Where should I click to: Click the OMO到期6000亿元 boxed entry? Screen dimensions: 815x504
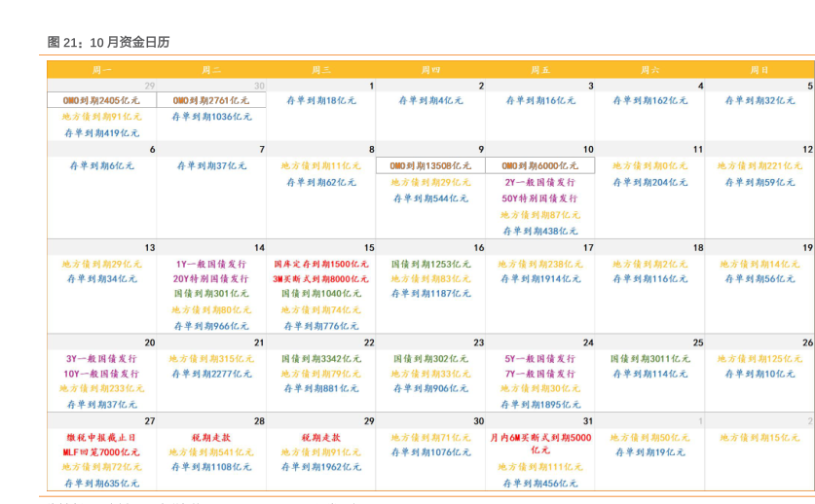540,165
